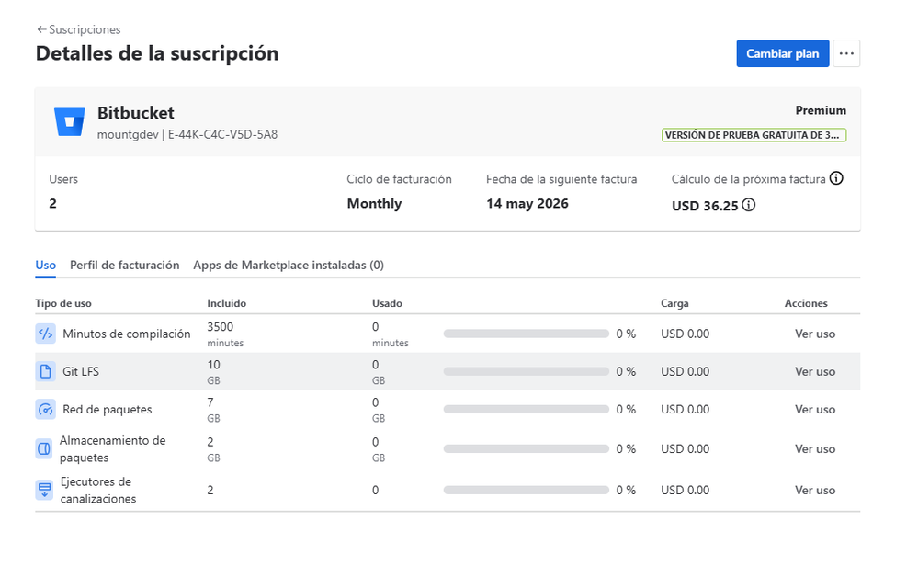Switch to Perfil de facturación tab
918x588 pixels.
[x=124, y=265]
